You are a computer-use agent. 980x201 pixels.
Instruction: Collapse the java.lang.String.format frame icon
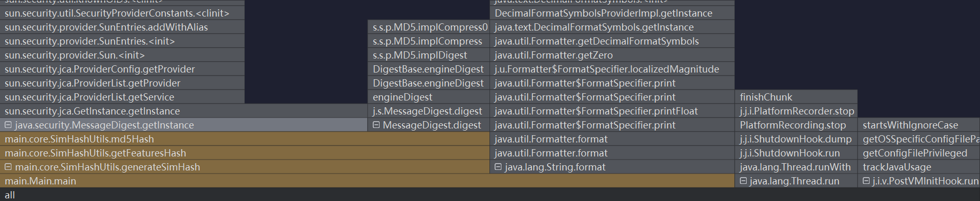(498, 167)
